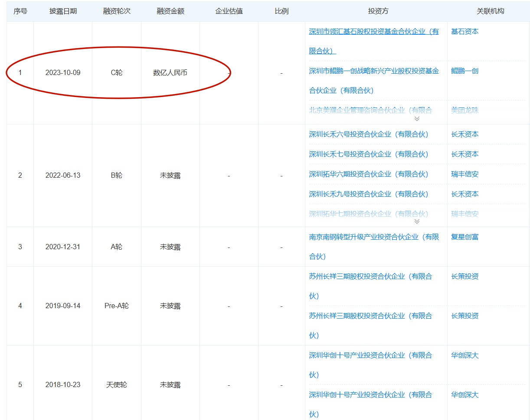Screen dimensions: 530x420
Task: Select the date 2020-12-31
Action: pos(63,247)
